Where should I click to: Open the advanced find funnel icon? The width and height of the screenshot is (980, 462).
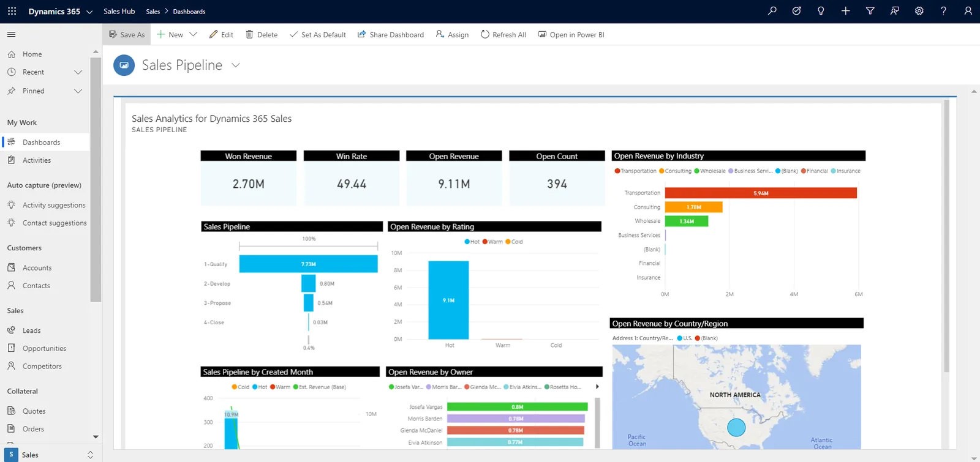tap(870, 11)
